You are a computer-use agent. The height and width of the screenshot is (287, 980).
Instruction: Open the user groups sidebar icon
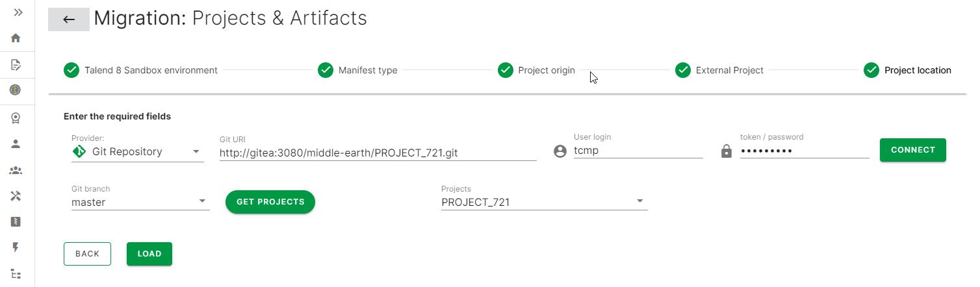(16, 171)
